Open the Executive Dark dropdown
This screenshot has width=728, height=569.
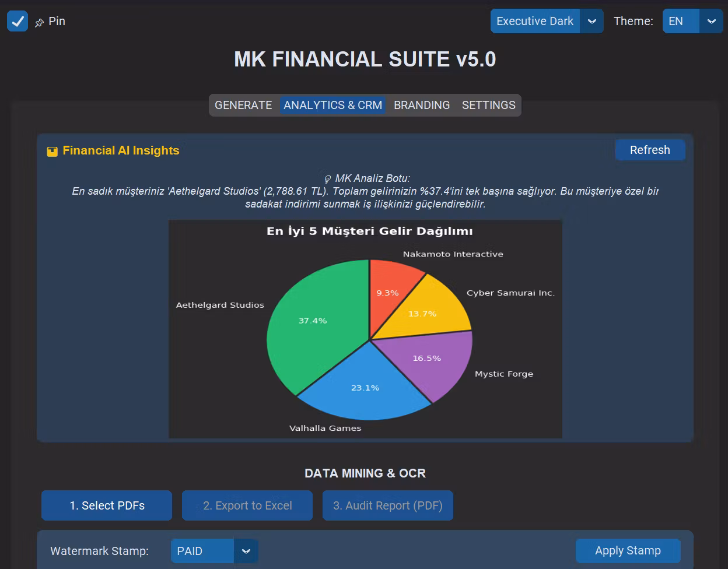(x=546, y=21)
